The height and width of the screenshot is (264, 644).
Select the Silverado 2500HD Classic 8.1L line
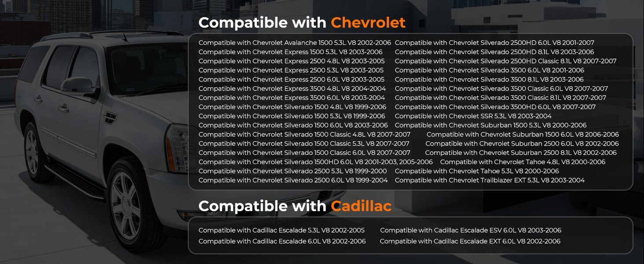(505, 61)
